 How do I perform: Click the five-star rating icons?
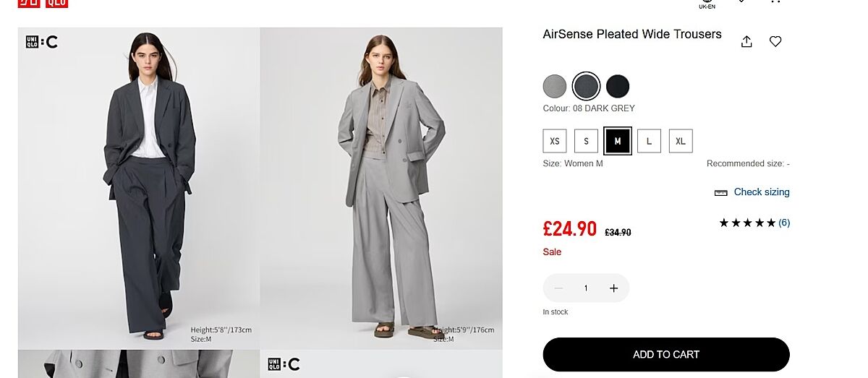pos(747,223)
